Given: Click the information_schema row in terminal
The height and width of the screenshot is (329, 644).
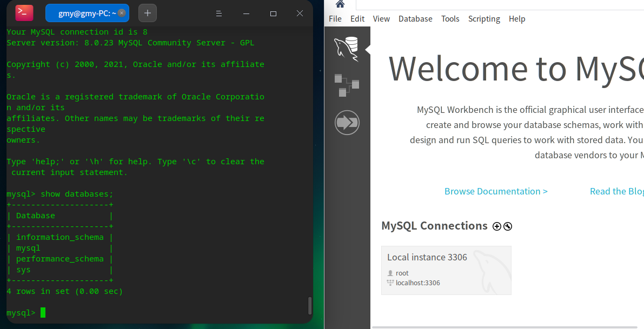Looking at the screenshot, I should pyautogui.click(x=59, y=238).
